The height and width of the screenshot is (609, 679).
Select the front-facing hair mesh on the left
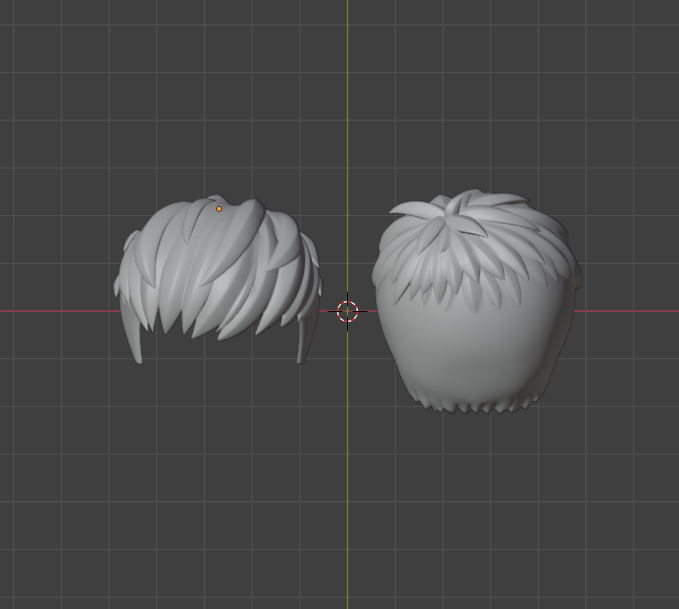point(215,270)
